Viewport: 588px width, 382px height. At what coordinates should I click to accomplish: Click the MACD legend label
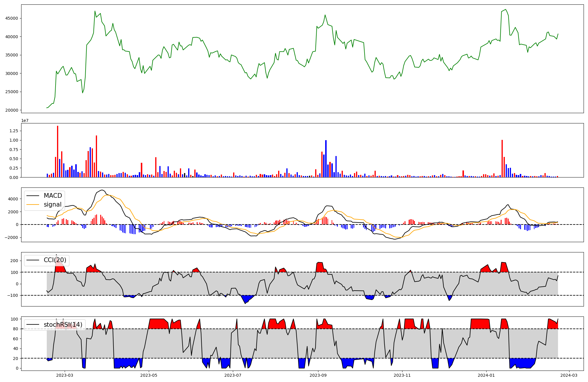[53, 196]
